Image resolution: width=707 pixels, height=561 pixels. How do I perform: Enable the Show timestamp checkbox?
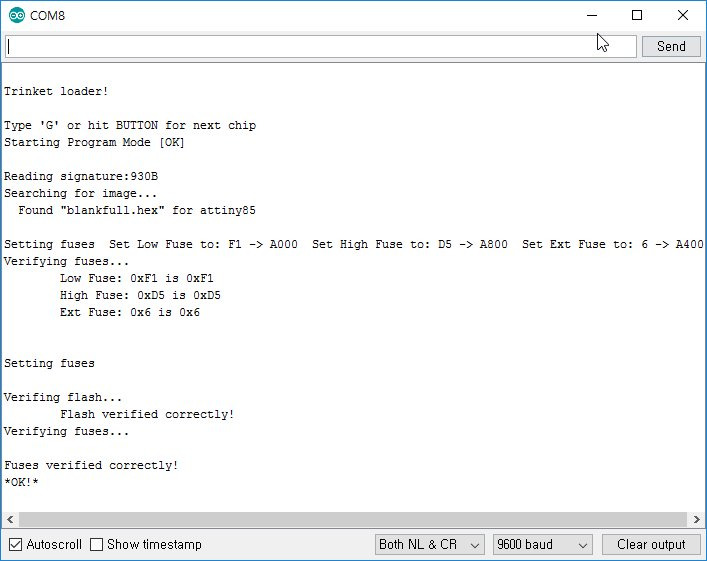[x=96, y=544]
